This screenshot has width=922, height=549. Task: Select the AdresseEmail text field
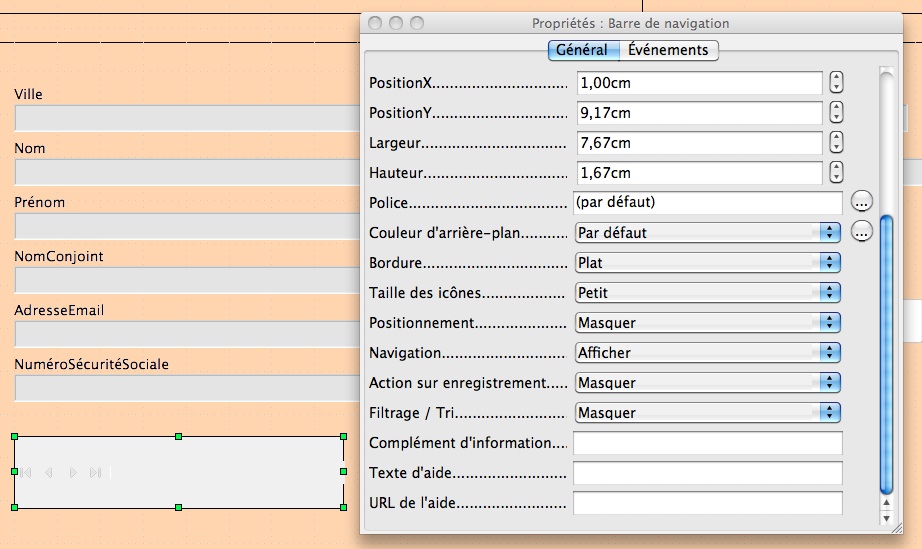coord(188,334)
